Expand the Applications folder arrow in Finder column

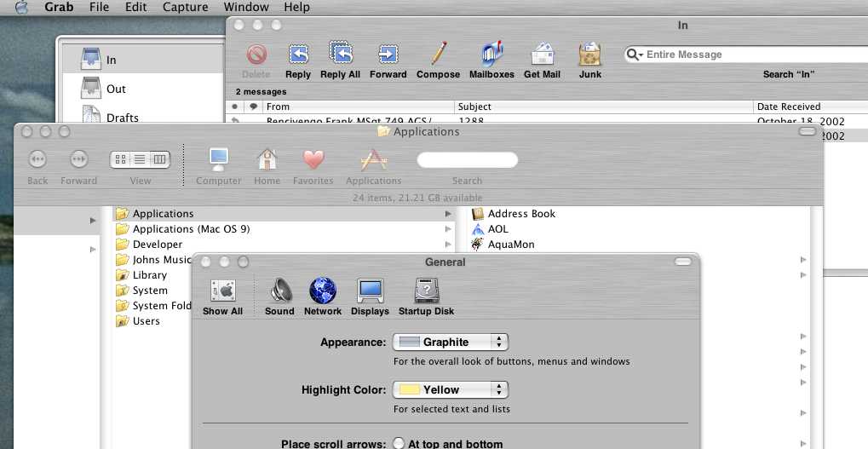pos(448,214)
